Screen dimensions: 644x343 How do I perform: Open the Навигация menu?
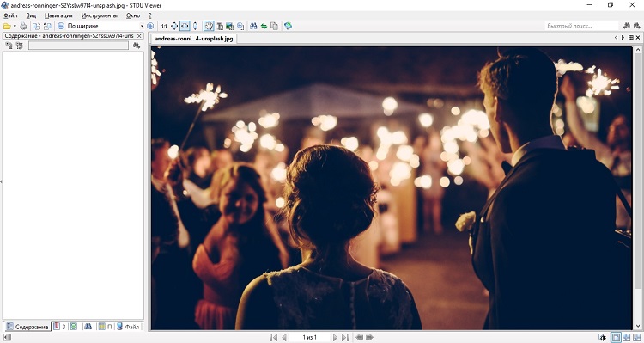click(x=58, y=15)
